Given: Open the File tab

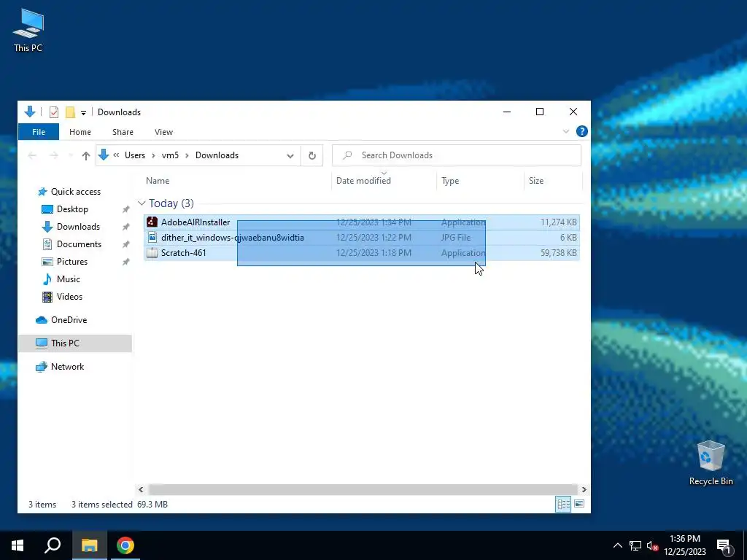Looking at the screenshot, I should (39, 132).
